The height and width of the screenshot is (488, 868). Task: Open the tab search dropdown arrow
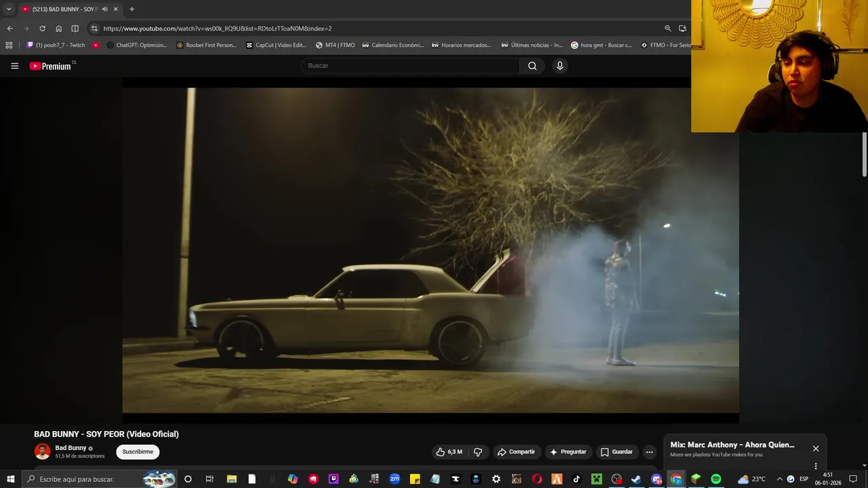[x=9, y=9]
